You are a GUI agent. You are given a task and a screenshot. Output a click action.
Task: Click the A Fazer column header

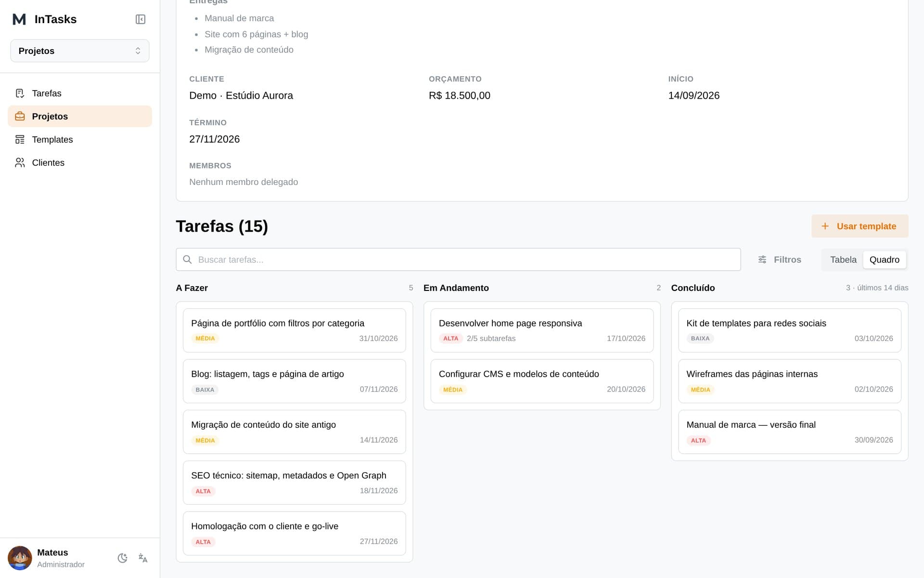(192, 288)
